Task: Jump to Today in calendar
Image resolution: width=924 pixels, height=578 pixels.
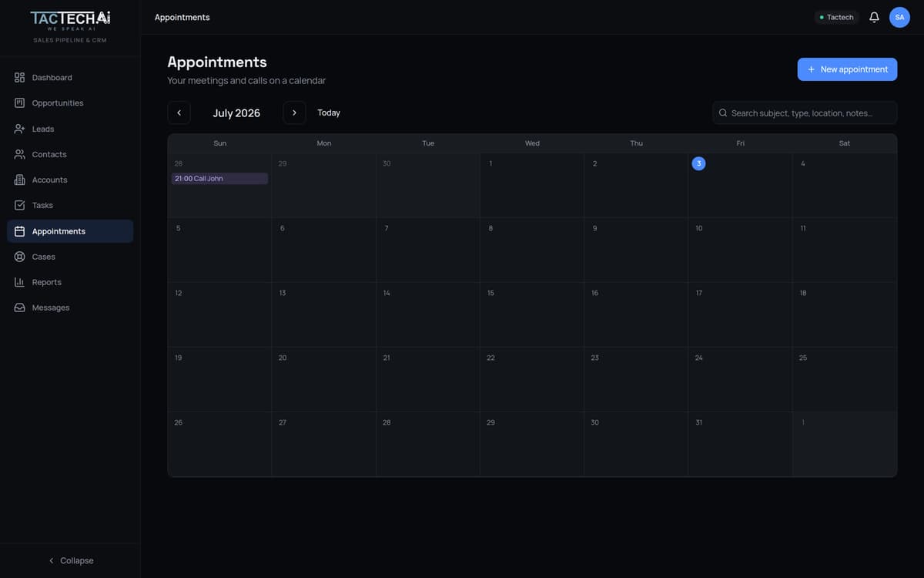Action: tap(329, 113)
